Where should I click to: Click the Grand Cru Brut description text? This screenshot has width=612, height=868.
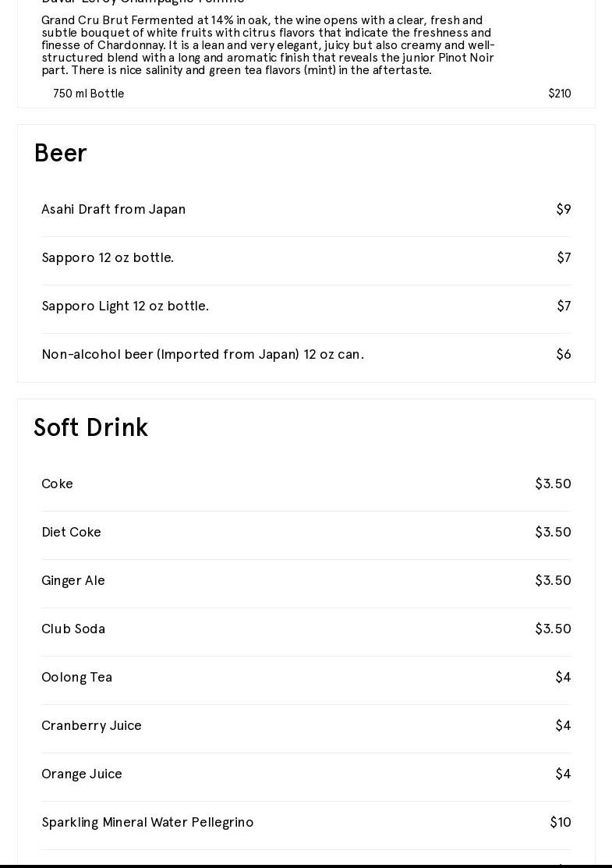268,45
